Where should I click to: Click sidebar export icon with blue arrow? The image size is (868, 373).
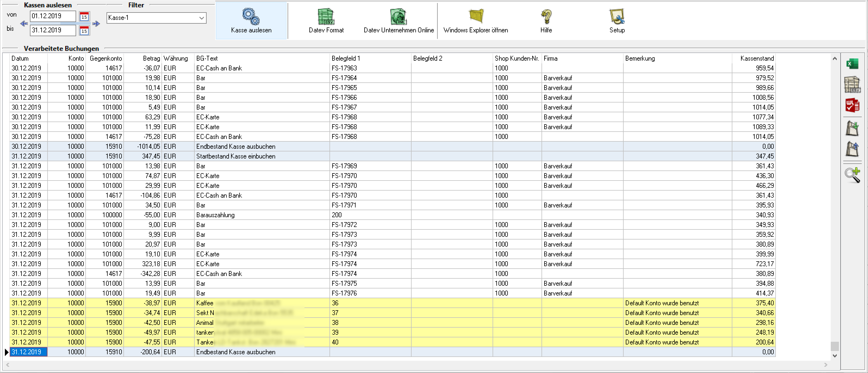click(852, 149)
